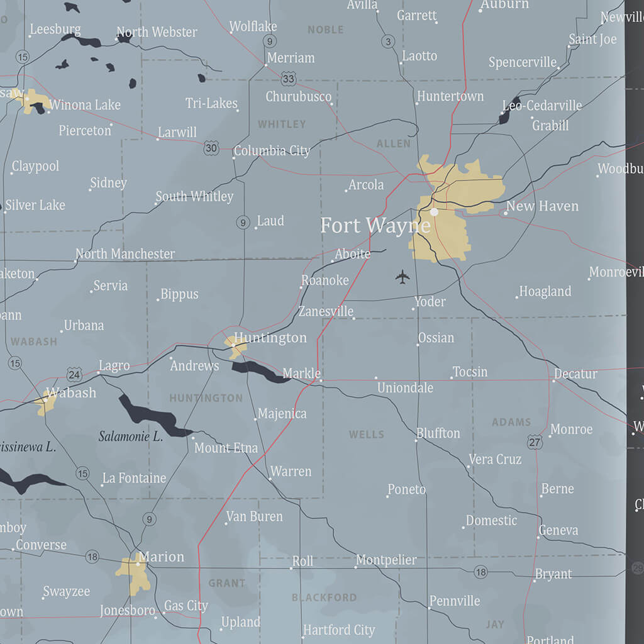644x644 pixels.
Task: Click the Bluffton town label
Action: click(x=439, y=433)
